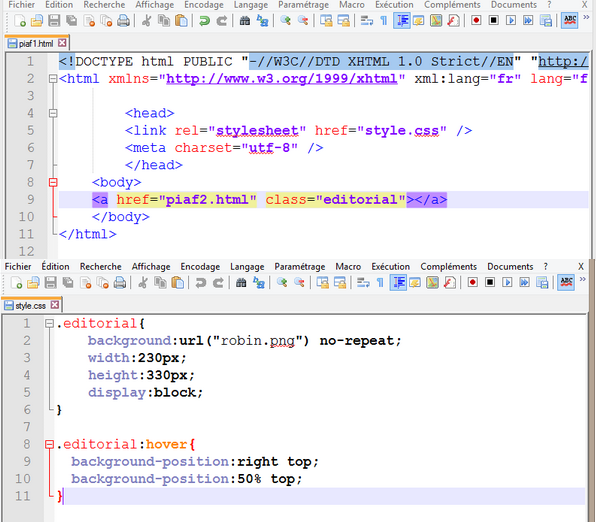Toggle ABC spell check in piaf1.html window
The height and width of the screenshot is (522, 596).
[x=570, y=21]
